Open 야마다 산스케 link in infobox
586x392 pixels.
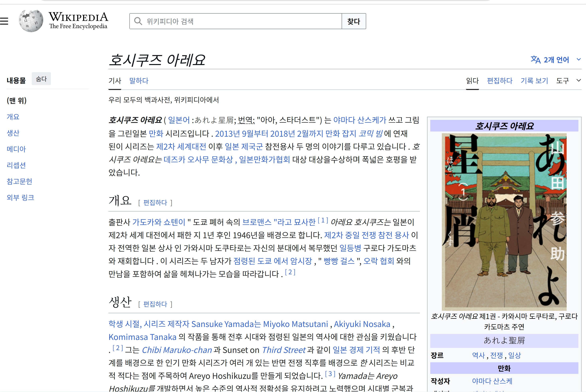pos(492,381)
